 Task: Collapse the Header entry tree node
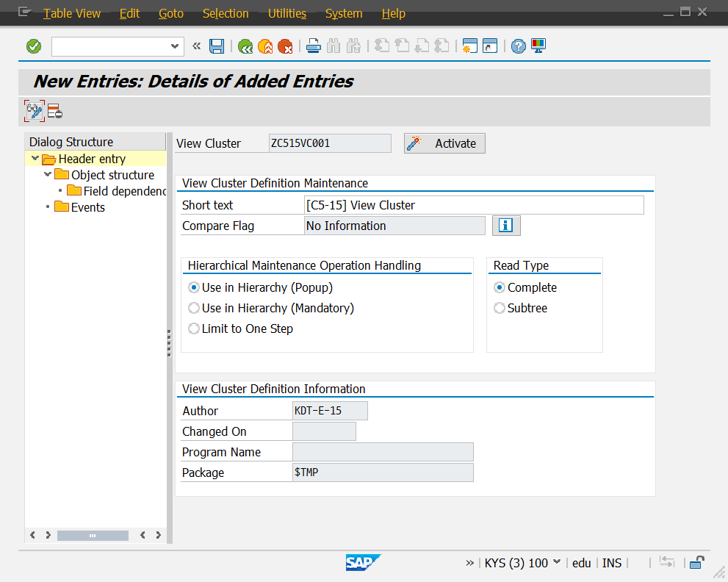(x=35, y=159)
